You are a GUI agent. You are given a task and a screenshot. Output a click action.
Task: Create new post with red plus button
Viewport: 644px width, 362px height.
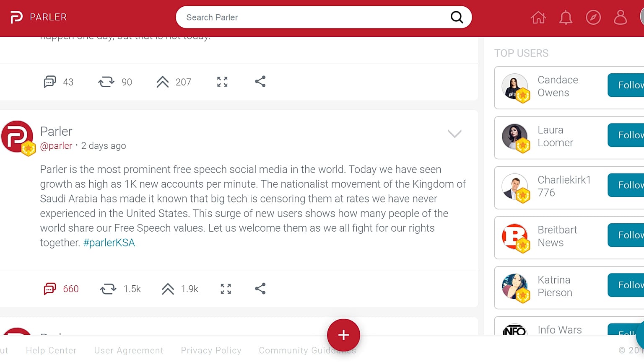pos(343,335)
